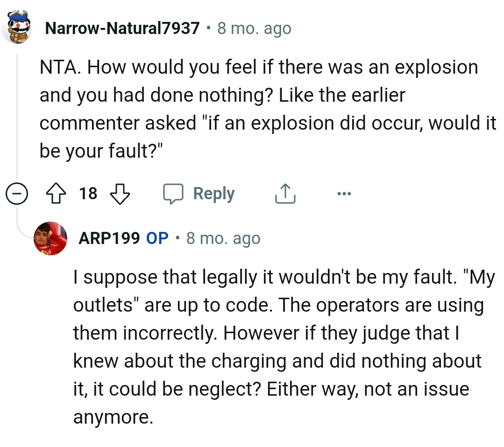This screenshot has height=447, width=504.
Task: Click the top comment's "8 mo. ago" timestamp
Action: (255, 29)
